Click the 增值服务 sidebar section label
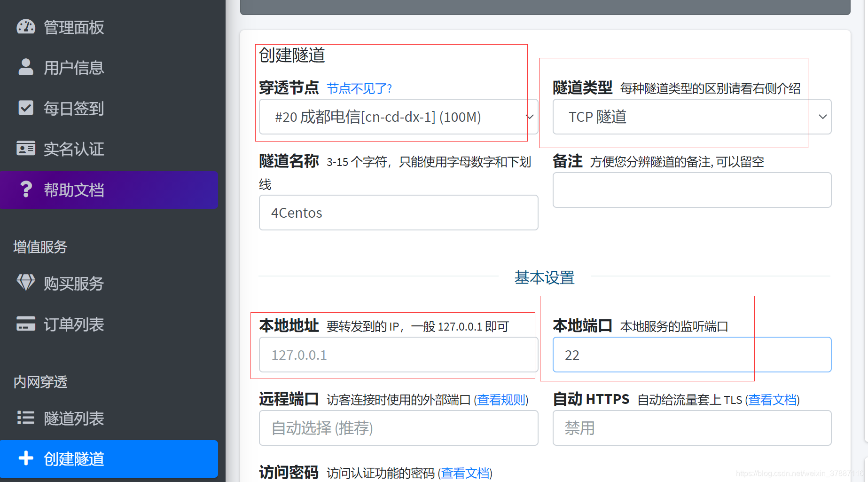 [40, 247]
